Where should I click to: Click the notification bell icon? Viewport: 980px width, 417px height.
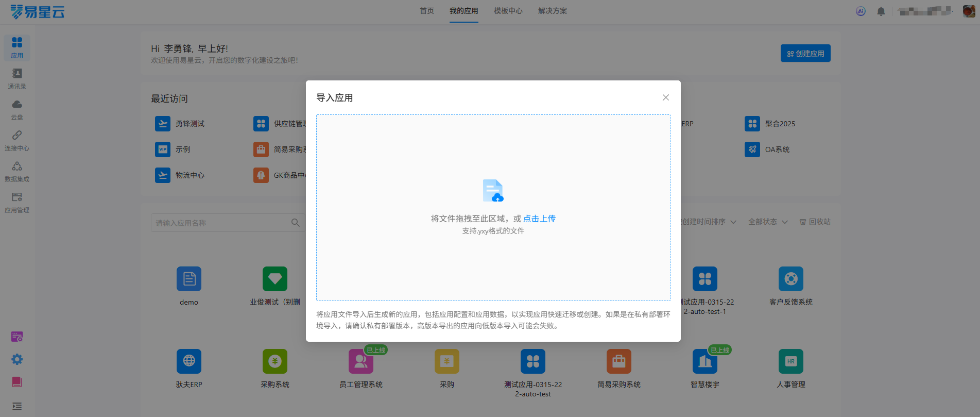pos(881,11)
